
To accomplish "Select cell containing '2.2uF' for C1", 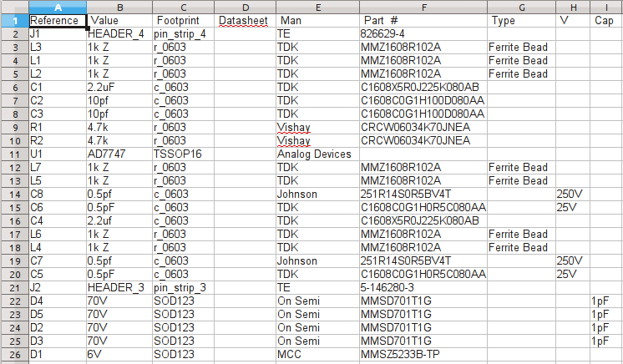I will pyautogui.click(x=119, y=88).
